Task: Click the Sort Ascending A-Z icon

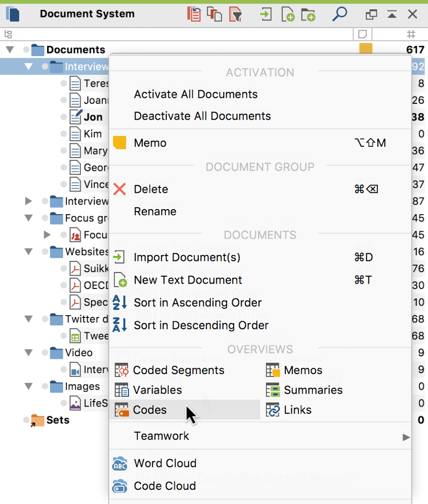Action: tap(120, 303)
